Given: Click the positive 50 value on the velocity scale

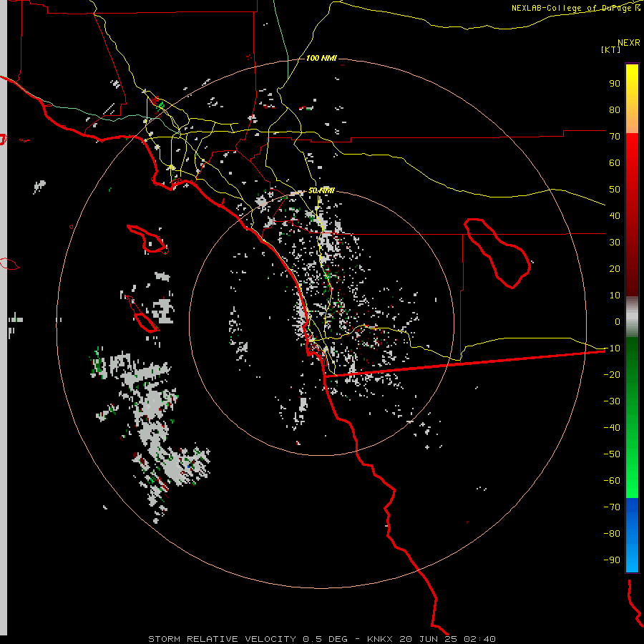Looking at the screenshot, I should (615, 190).
